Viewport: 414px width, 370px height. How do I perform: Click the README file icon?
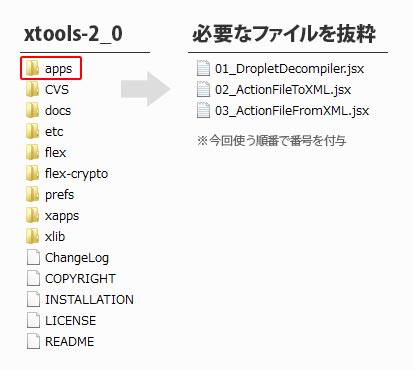pyautogui.click(x=33, y=341)
